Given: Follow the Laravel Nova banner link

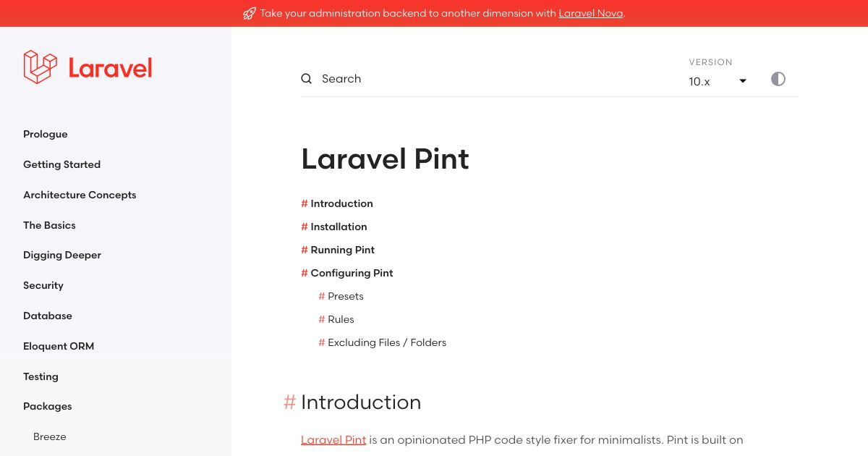Looking at the screenshot, I should (590, 13).
